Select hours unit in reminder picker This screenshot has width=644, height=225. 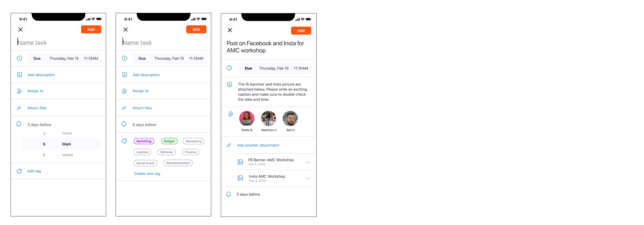pyautogui.click(x=67, y=133)
